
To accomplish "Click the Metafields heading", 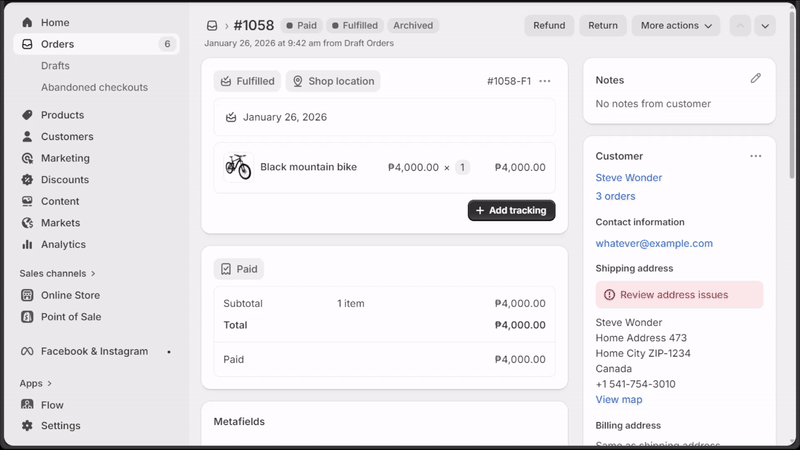I will tap(239, 421).
